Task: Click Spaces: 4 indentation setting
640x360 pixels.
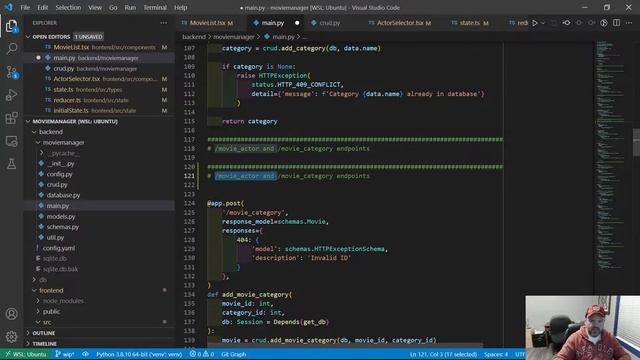Action: [496, 354]
